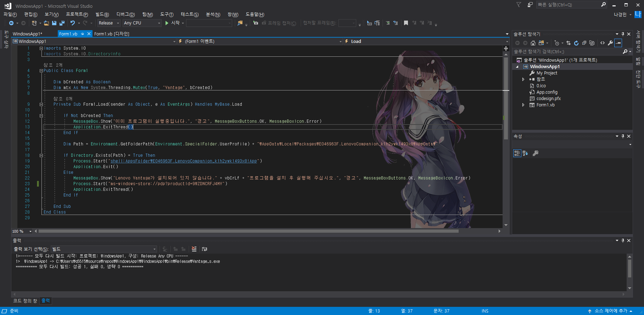644x315 pixels.
Task: Clear all output with the clear icon
Action: [x=194, y=249]
